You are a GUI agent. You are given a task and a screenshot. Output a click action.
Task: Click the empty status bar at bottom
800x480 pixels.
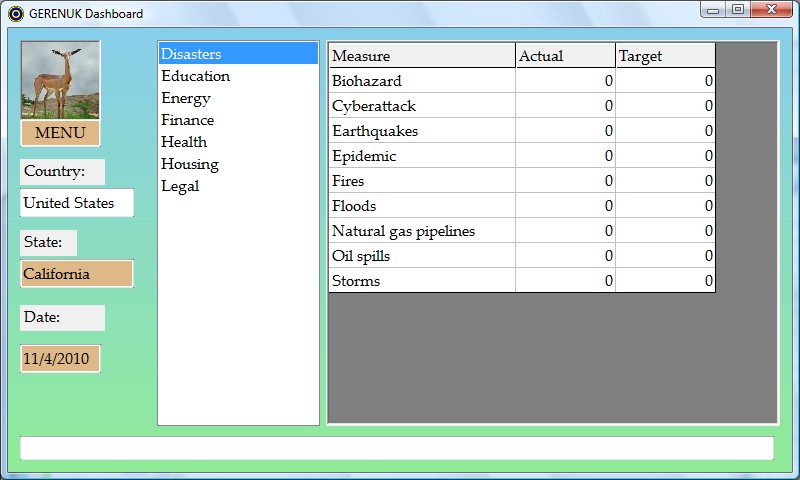point(397,448)
